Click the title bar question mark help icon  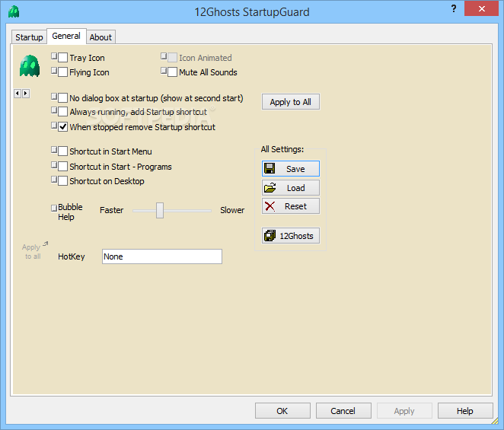click(454, 8)
